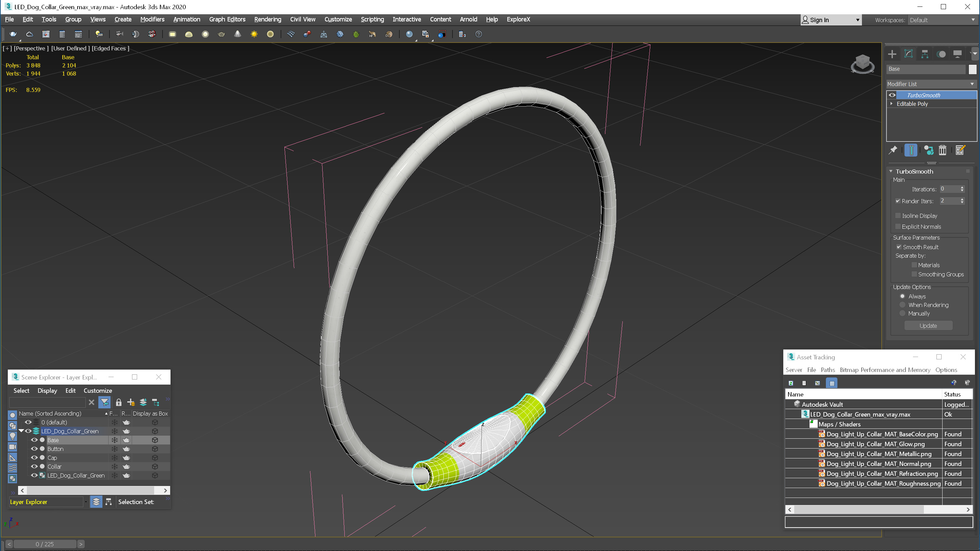Click the green grass fur icon
The image size is (980, 551).
[x=356, y=34]
